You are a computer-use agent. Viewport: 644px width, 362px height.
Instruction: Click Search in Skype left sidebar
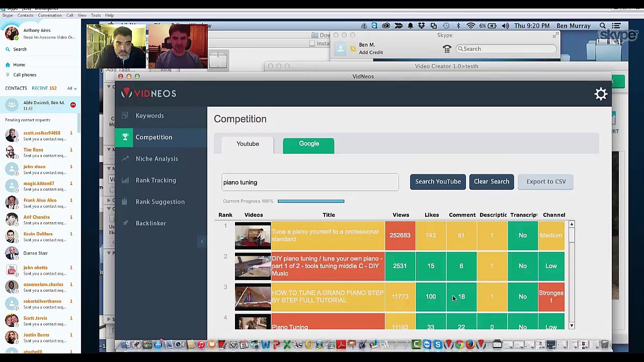click(20, 49)
